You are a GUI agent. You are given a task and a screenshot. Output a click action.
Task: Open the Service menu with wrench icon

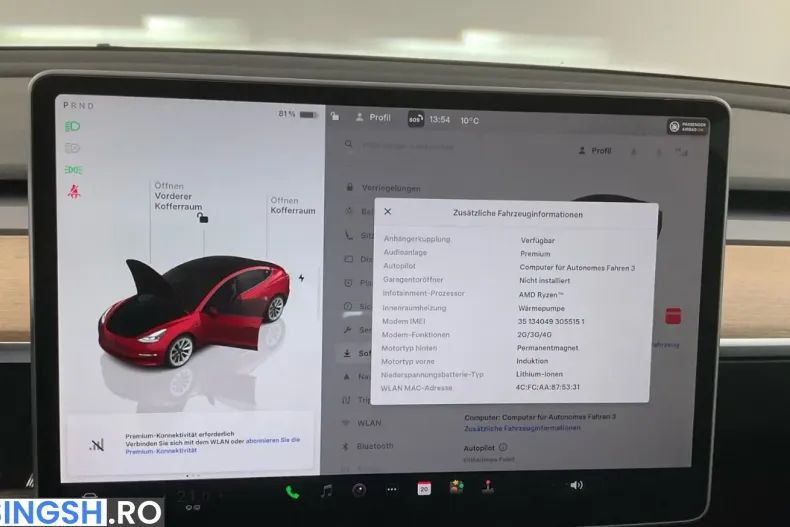[x=357, y=330]
